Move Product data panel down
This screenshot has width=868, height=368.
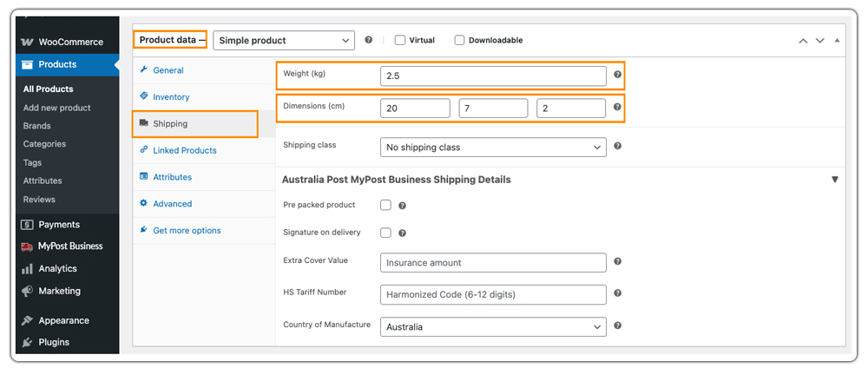[820, 41]
